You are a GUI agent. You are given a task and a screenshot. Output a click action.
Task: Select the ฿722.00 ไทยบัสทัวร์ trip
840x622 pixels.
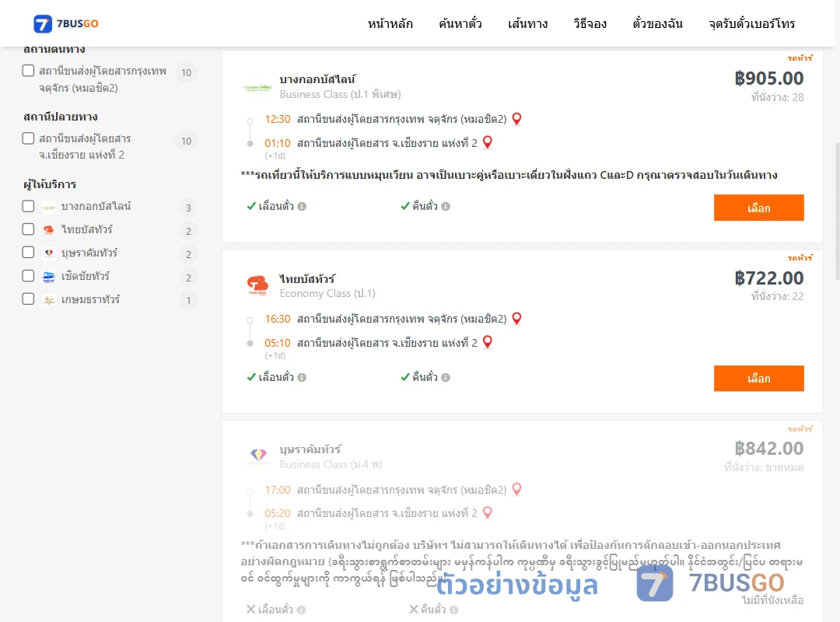(x=758, y=378)
